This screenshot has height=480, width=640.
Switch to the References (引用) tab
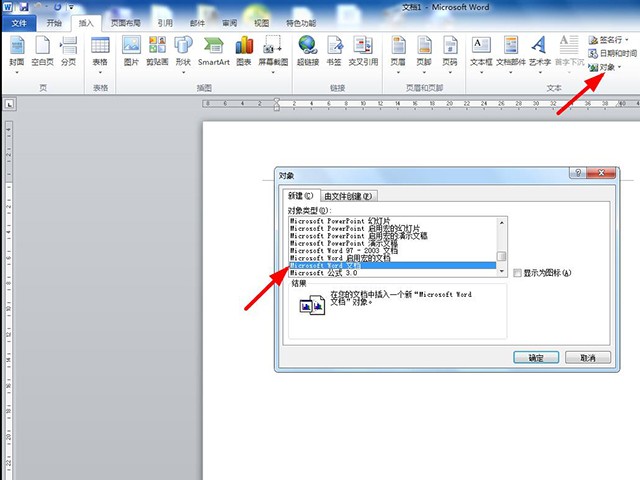pos(165,23)
